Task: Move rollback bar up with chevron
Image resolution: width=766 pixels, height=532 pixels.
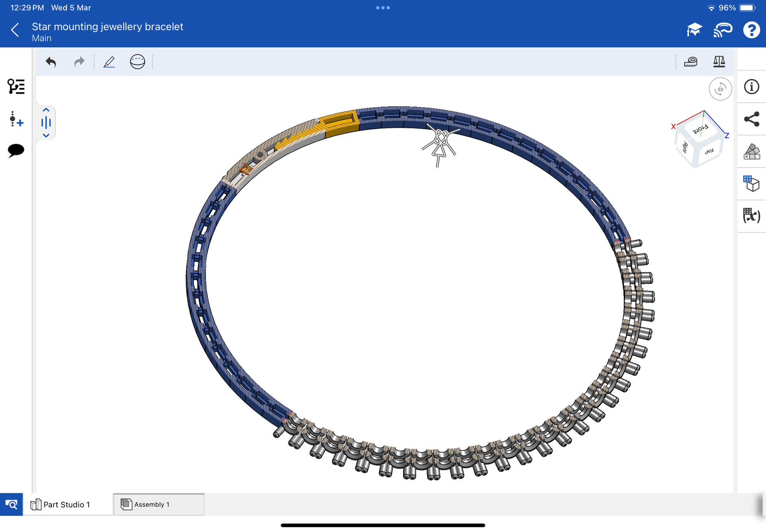Action: pos(46,110)
